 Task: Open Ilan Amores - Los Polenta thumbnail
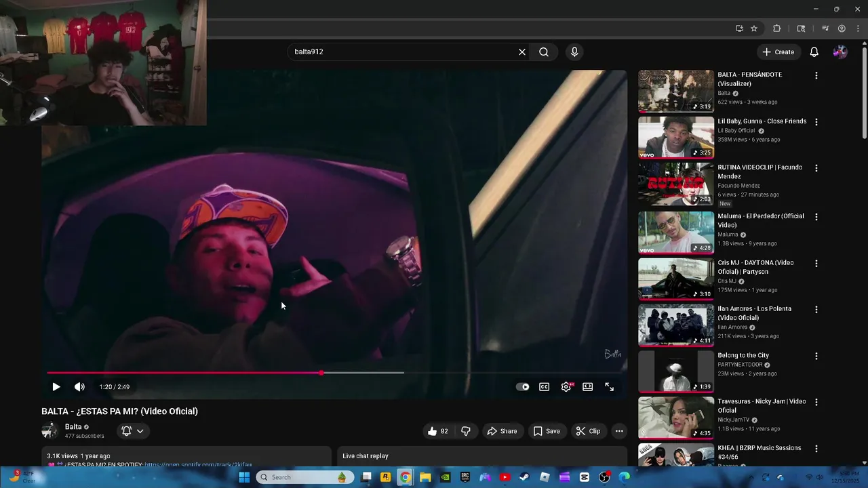click(x=676, y=325)
